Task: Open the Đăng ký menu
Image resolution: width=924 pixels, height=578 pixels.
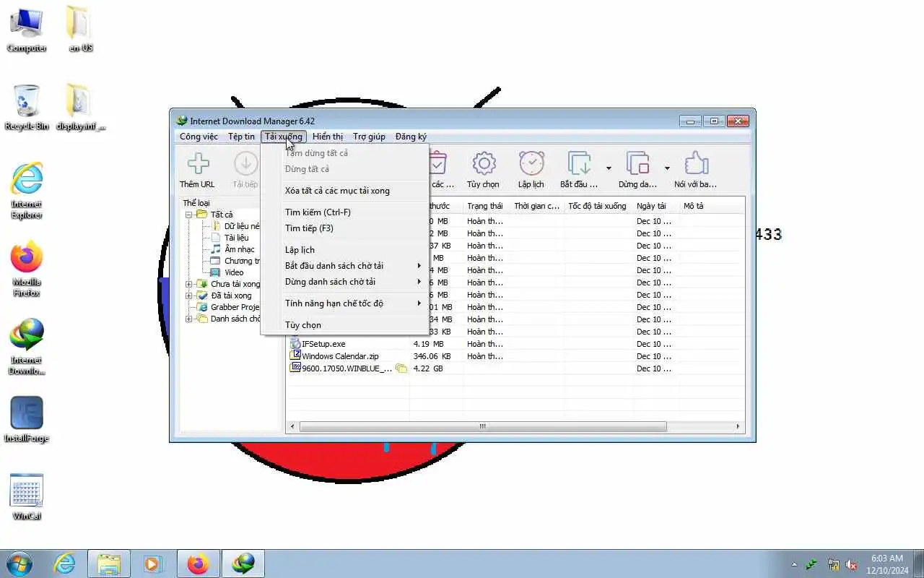Action: pyautogui.click(x=411, y=137)
